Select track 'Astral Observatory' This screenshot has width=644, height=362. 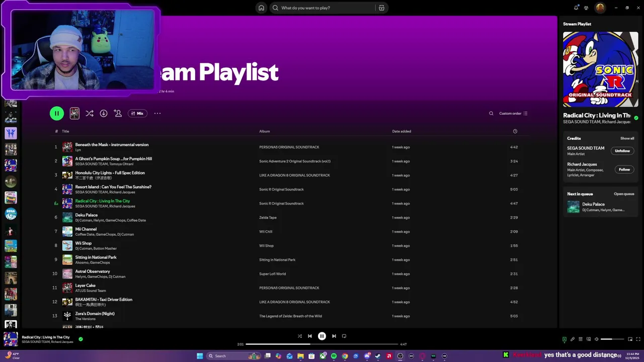pyautogui.click(x=93, y=271)
